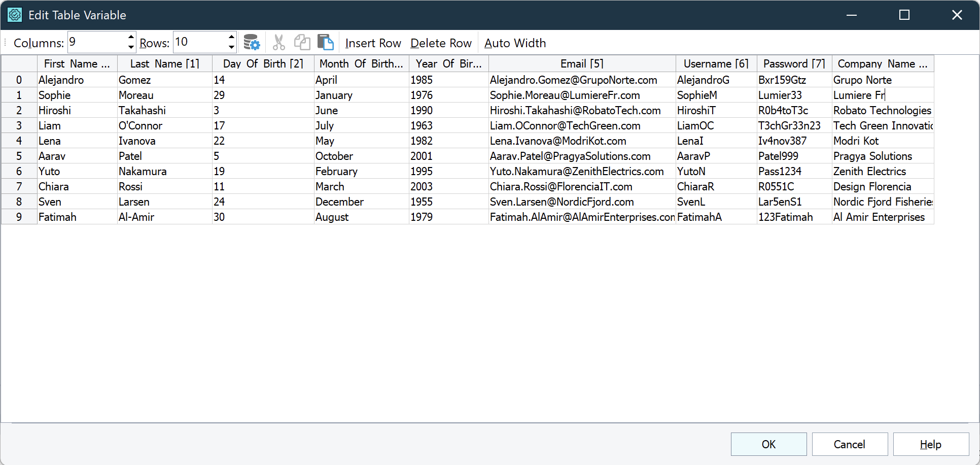The image size is (980, 465).
Task: Dismiss the dialog with Cancel
Action: [x=850, y=444]
